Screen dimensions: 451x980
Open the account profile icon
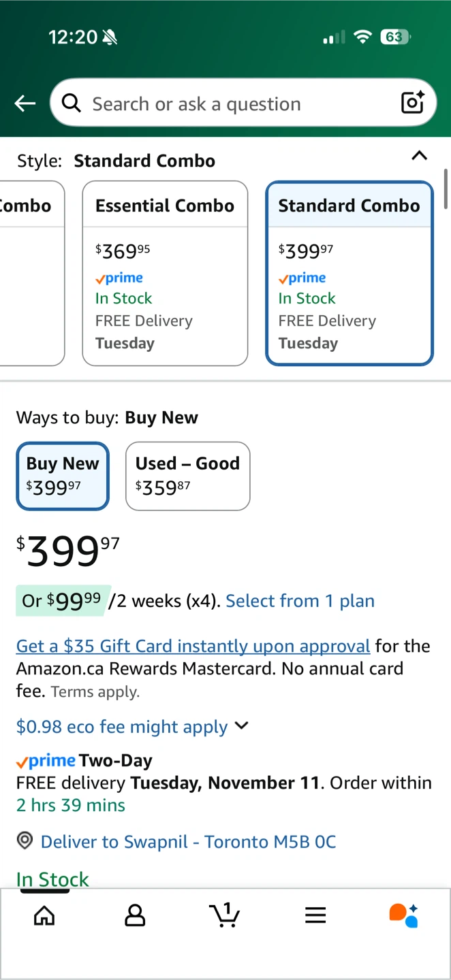135,915
